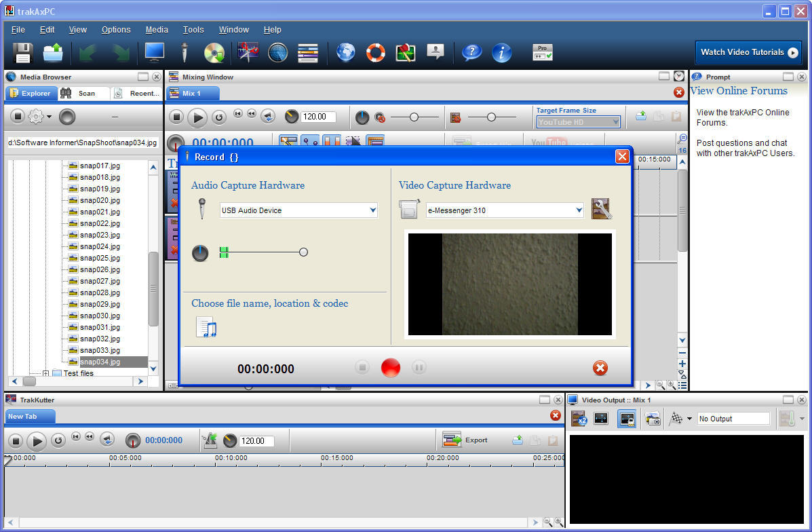Image resolution: width=812 pixels, height=532 pixels.
Task: Click the mixing tracks list icon in the toolbar
Action: pyautogui.click(x=307, y=54)
